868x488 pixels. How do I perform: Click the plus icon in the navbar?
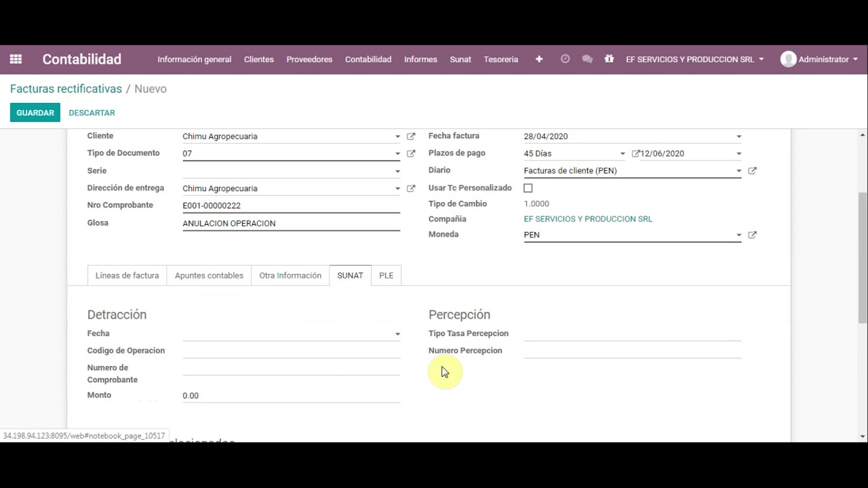click(539, 59)
